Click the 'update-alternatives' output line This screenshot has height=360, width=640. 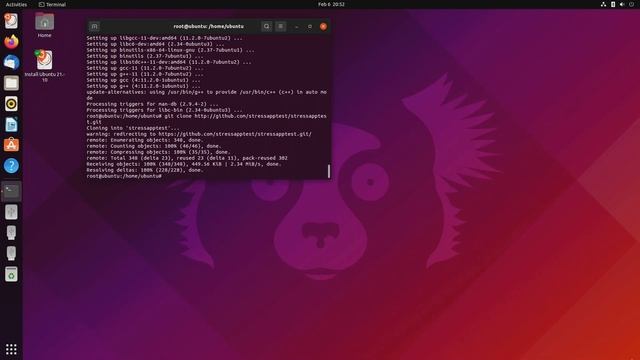pos(207,95)
